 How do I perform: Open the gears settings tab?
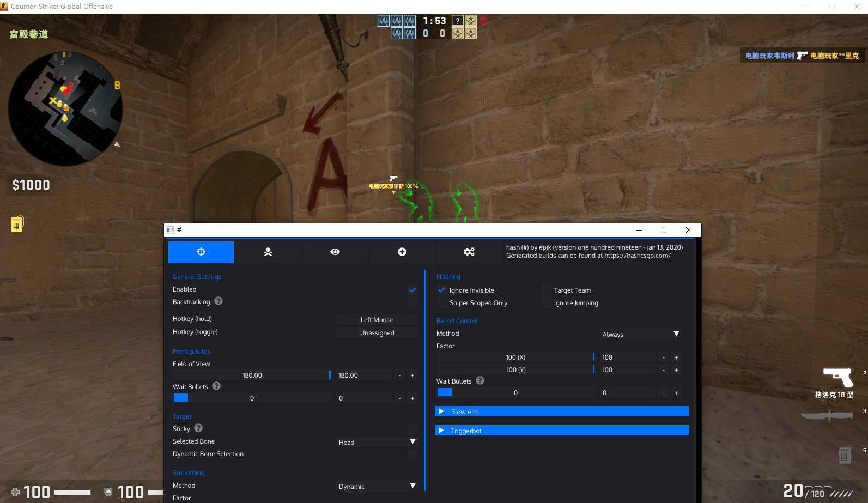469,252
